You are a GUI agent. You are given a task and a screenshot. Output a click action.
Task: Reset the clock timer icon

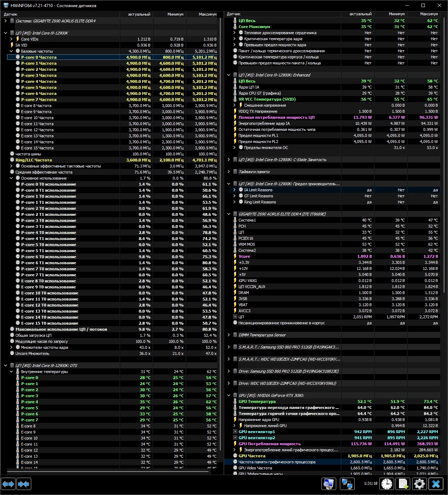click(x=387, y=484)
